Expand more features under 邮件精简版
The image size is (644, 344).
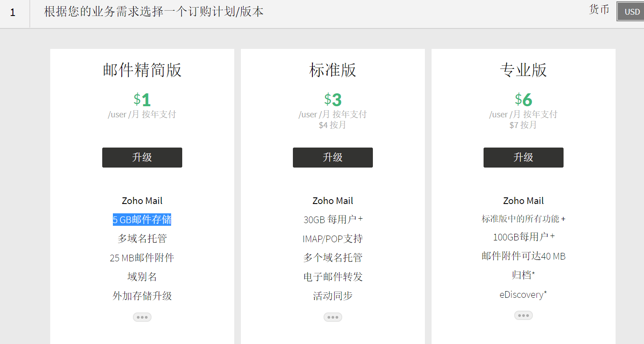(x=142, y=317)
